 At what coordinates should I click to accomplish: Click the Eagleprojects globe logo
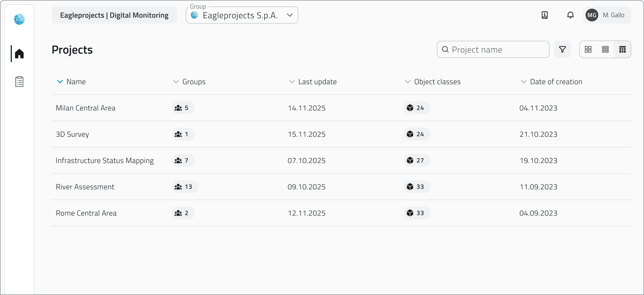click(x=19, y=19)
